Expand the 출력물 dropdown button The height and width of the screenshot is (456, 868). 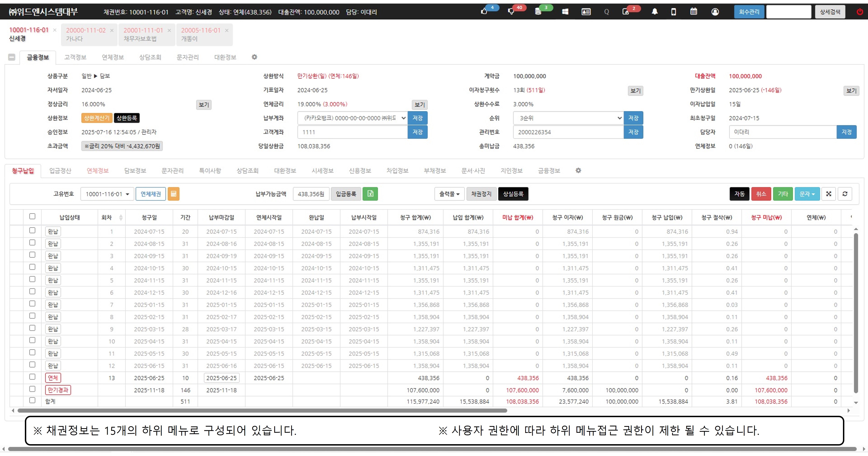[449, 194]
